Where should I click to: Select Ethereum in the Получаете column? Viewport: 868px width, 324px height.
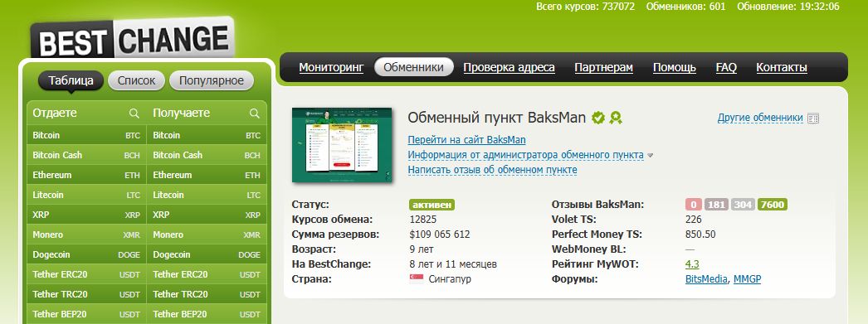pos(207,176)
